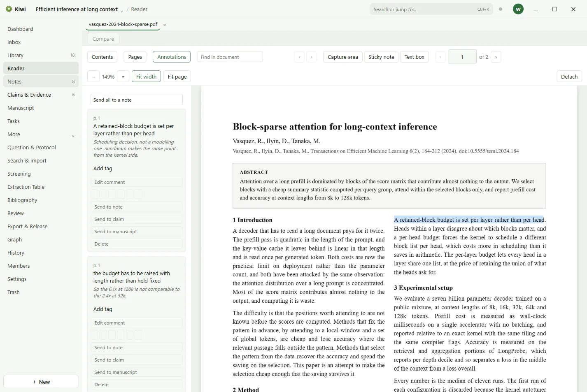The height and width of the screenshot is (392, 587).
Task: Send retained-block budget annotation to claim
Action: tap(137, 219)
